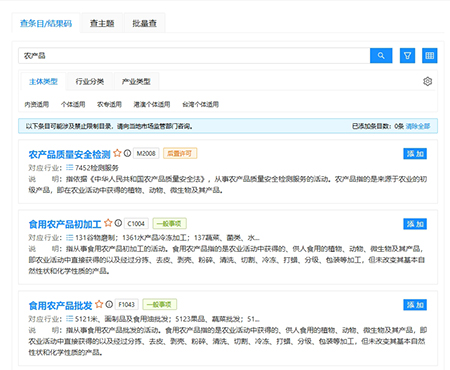Expand industry list icon for 7452检测服务

pos(69,167)
